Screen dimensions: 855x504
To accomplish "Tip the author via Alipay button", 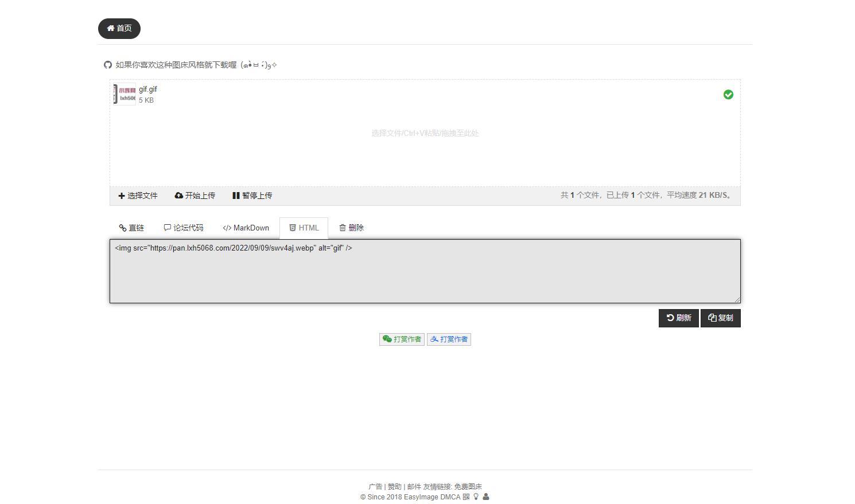I will pyautogui.click(x=449, y=339).
